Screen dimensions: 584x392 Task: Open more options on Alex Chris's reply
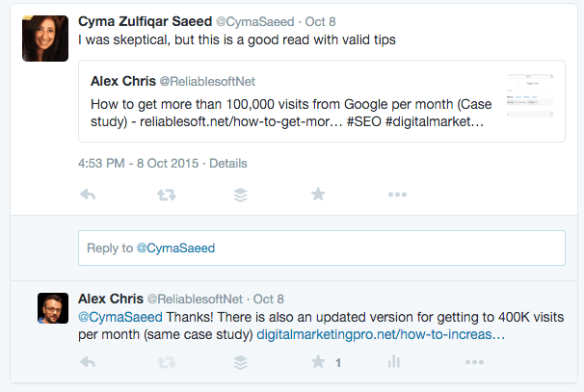click(473, 362)
